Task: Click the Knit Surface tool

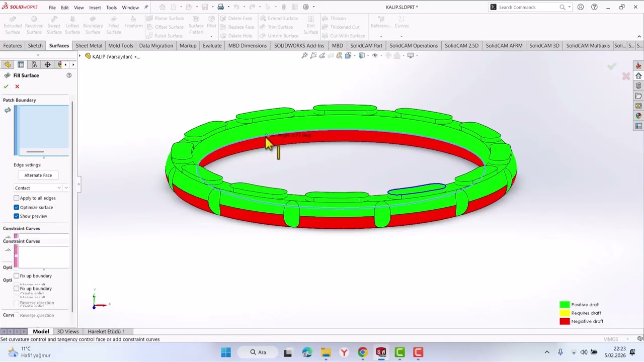Action: [310, 26]
